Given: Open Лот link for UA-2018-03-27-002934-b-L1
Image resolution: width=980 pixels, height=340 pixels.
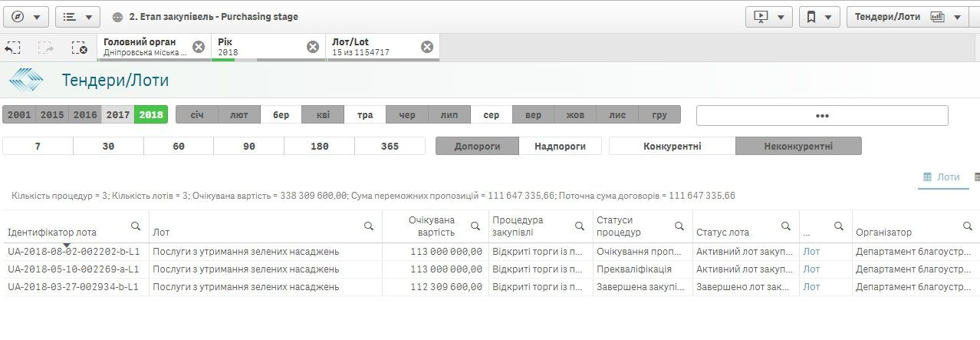Looking at the screenshot, I should [811, 286].
